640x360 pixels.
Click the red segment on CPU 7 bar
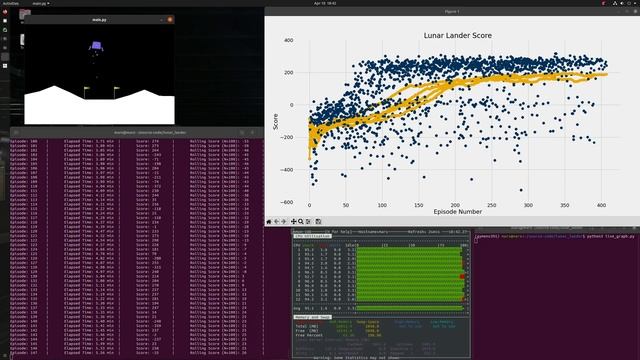pos(462,276)
